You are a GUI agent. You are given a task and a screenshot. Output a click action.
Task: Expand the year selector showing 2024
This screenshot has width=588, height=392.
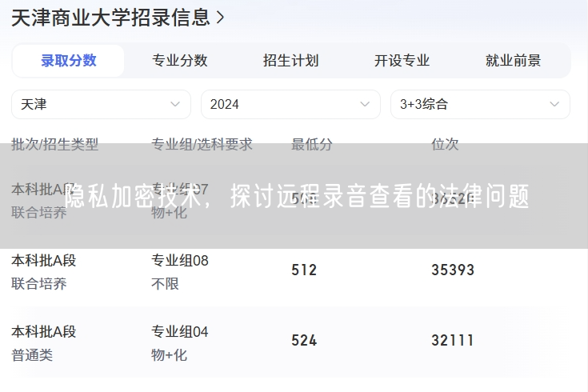[290, 104]
